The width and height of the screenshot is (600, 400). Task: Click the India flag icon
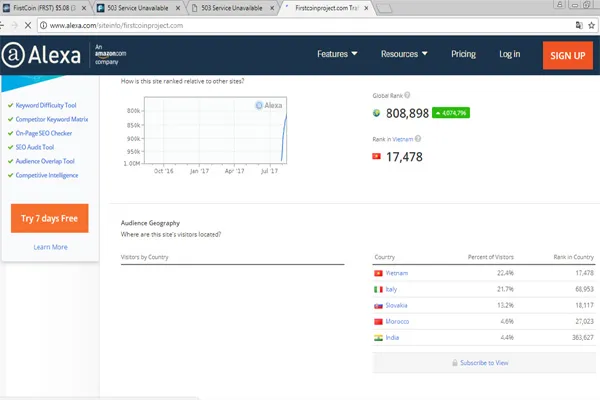378,338
